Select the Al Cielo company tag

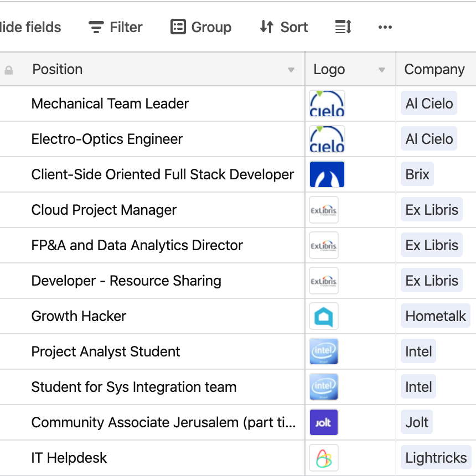coord(428,104)
